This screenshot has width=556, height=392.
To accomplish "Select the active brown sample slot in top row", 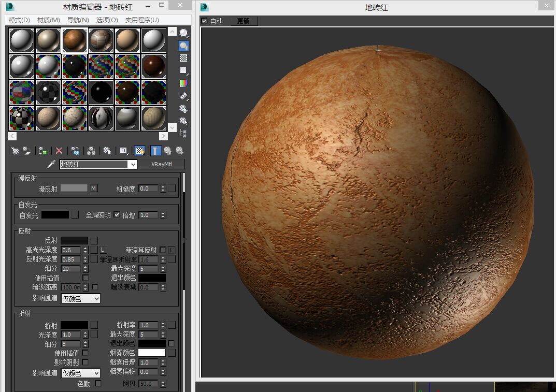I will point(75,40).
